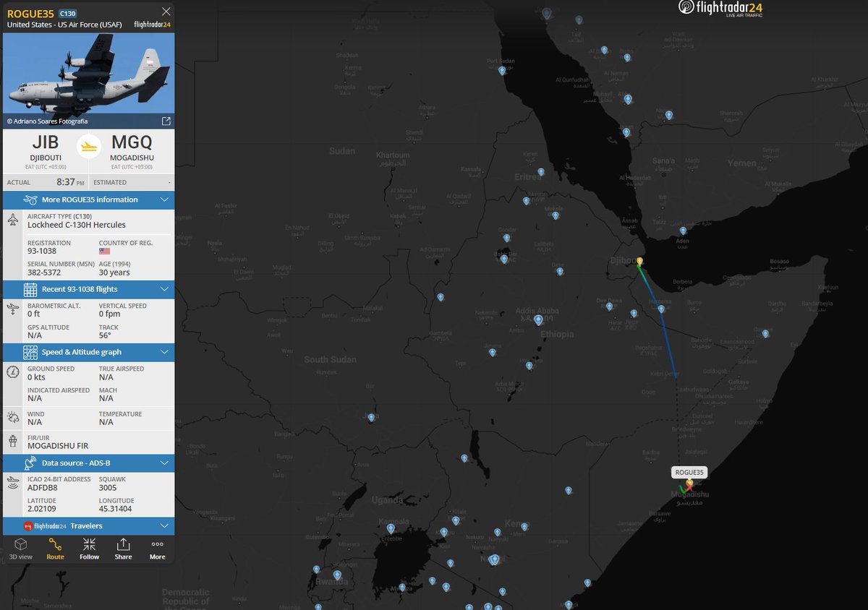Click the registration 93-1038 value
868x610 pixels.
pyautogui.click(x=43, y=252)
